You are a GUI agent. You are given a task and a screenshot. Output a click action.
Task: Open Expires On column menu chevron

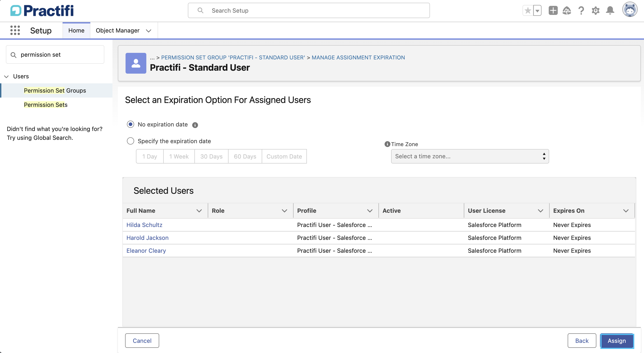click(x=626, y=211)
